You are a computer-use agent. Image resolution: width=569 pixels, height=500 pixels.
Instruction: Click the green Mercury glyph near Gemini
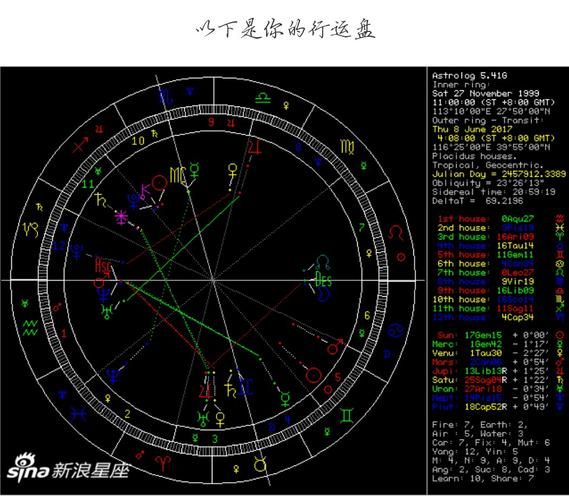point(286,399)
